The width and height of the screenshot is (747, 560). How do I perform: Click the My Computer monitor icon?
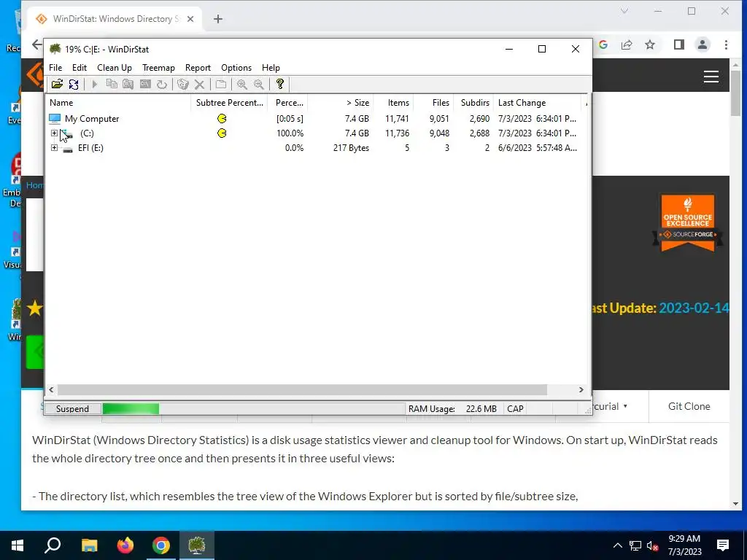[55, 119]
